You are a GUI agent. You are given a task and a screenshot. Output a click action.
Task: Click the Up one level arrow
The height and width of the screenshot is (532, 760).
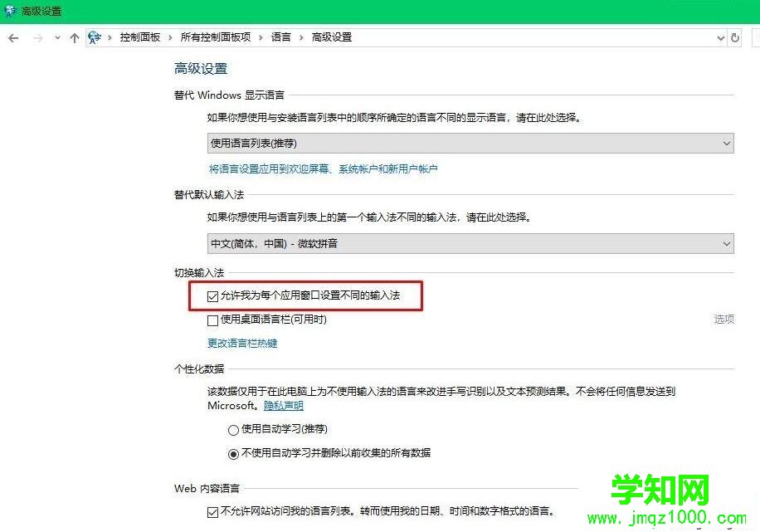pos(73,37)
